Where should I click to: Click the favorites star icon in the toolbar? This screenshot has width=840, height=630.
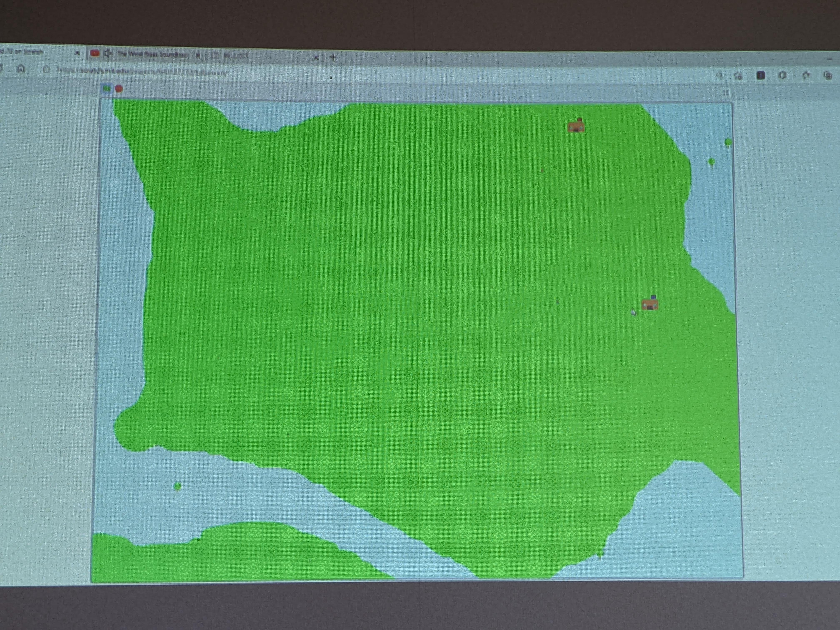tap(806, 76)
